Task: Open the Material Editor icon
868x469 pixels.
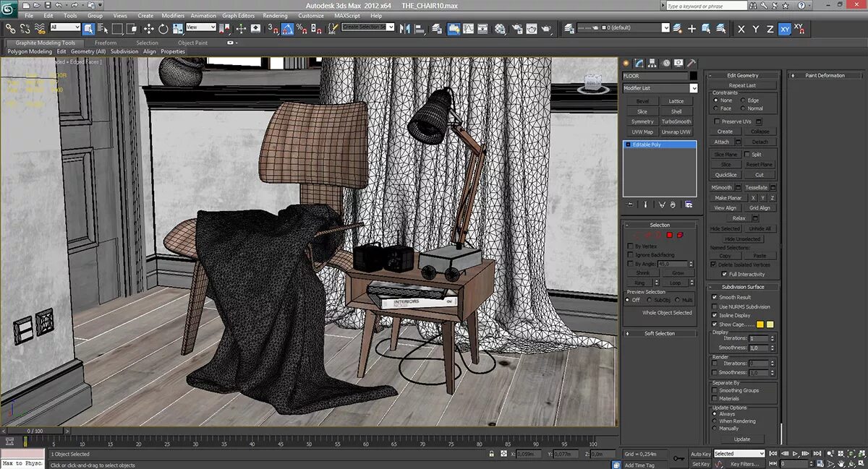Action: pyautogui.click(x=499, y=29)
